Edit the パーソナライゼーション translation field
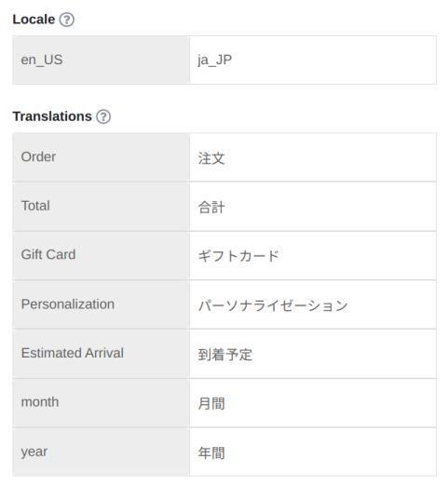The width and height of the screenshot is (448, 486). tap(313, 304)
